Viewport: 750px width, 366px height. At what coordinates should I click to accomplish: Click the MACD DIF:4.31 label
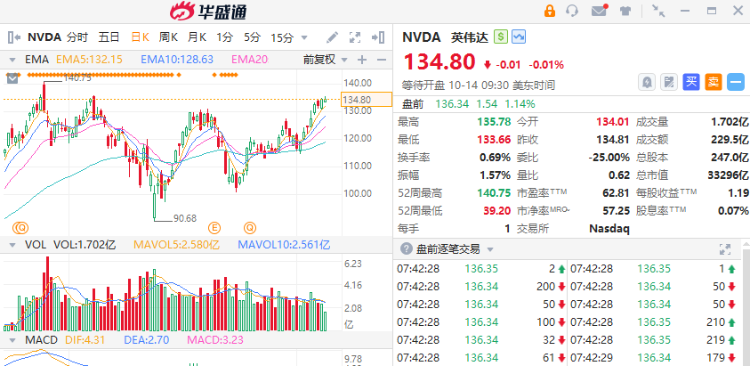pyautogui.click(x=85, y=340)
